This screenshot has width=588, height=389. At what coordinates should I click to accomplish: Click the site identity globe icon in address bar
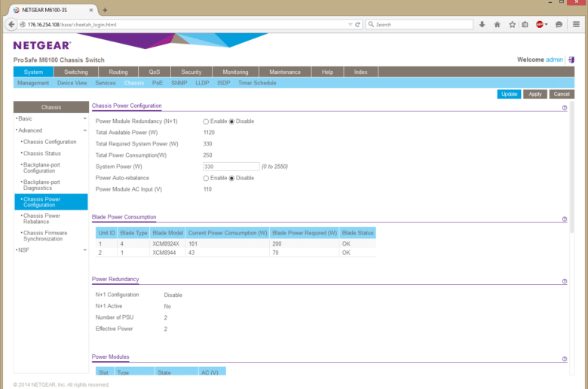coord(23,24)
